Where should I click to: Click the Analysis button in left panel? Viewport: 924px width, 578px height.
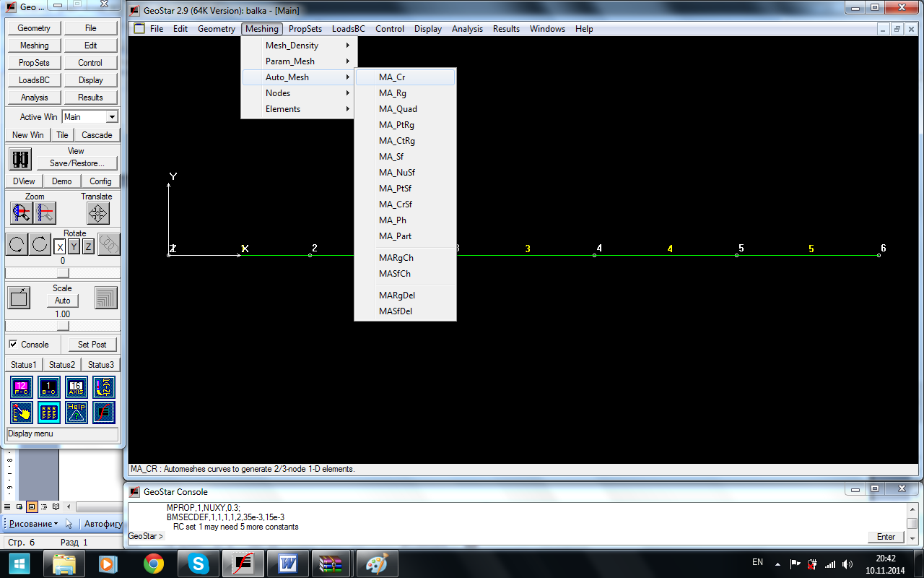34,98
